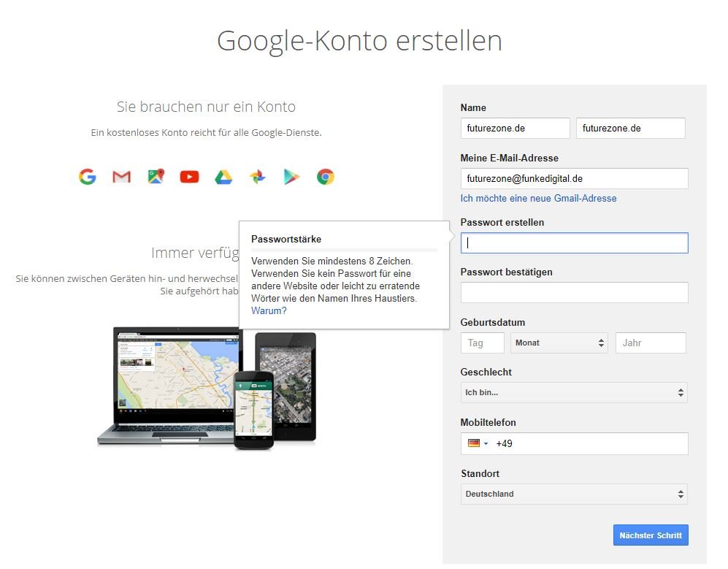
Task: Click the Chrome browser icon
Action: tap(326, 177)
